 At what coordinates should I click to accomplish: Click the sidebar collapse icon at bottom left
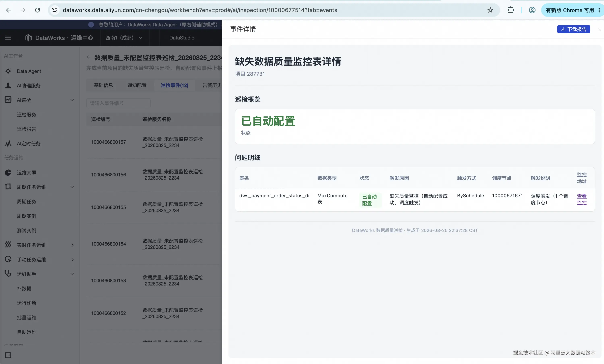pos(8,355)
